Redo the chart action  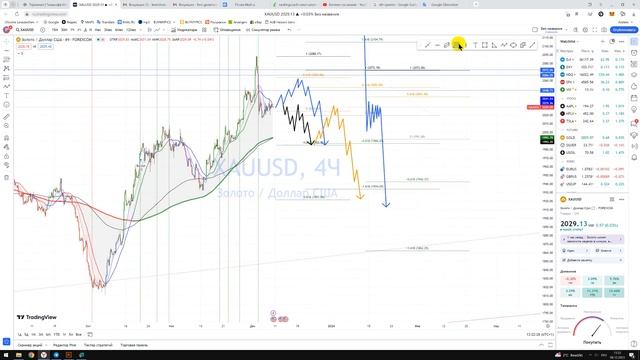coord(298,30)
